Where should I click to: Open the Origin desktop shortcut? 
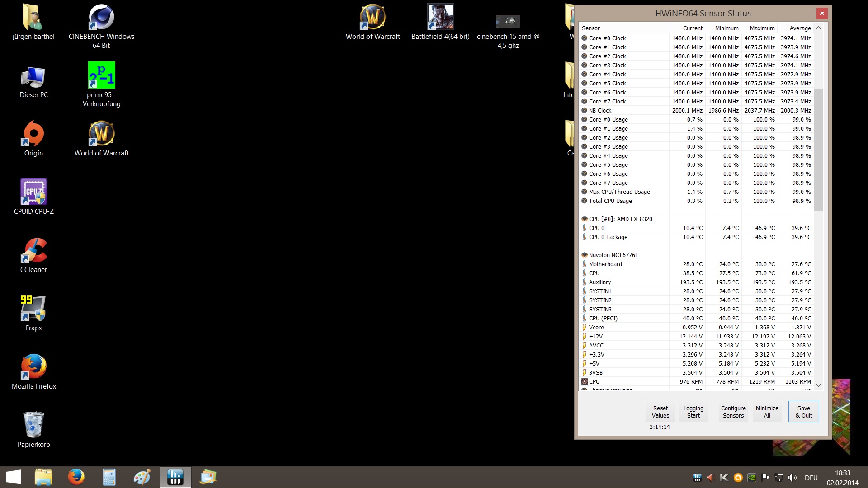(x=33, y=134)
